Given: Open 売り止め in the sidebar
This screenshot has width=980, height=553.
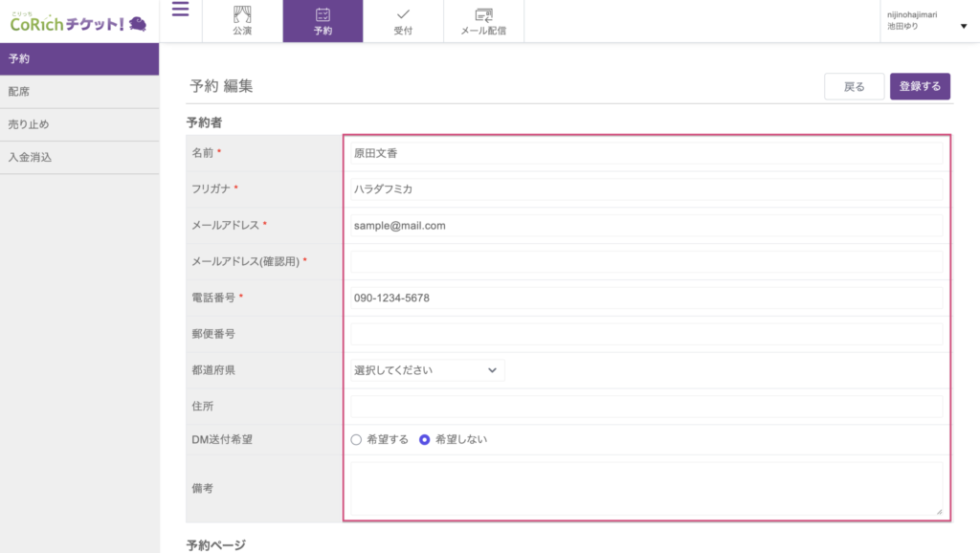Looking at the screenshot, I should point(79,124).
